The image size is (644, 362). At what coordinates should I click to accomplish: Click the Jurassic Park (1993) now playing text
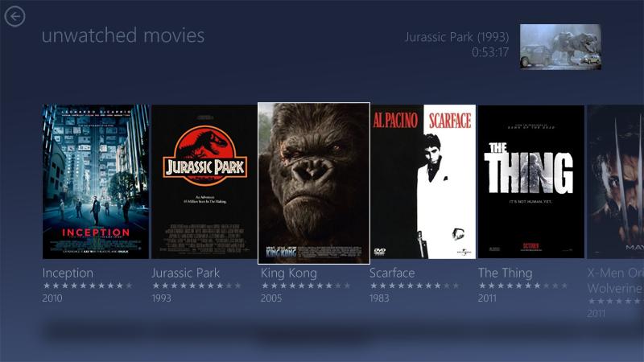(456, 37)
